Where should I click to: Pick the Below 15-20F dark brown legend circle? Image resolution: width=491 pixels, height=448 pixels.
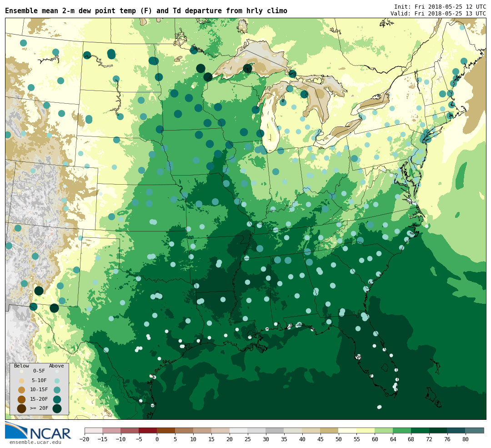(x=22, y=399)
